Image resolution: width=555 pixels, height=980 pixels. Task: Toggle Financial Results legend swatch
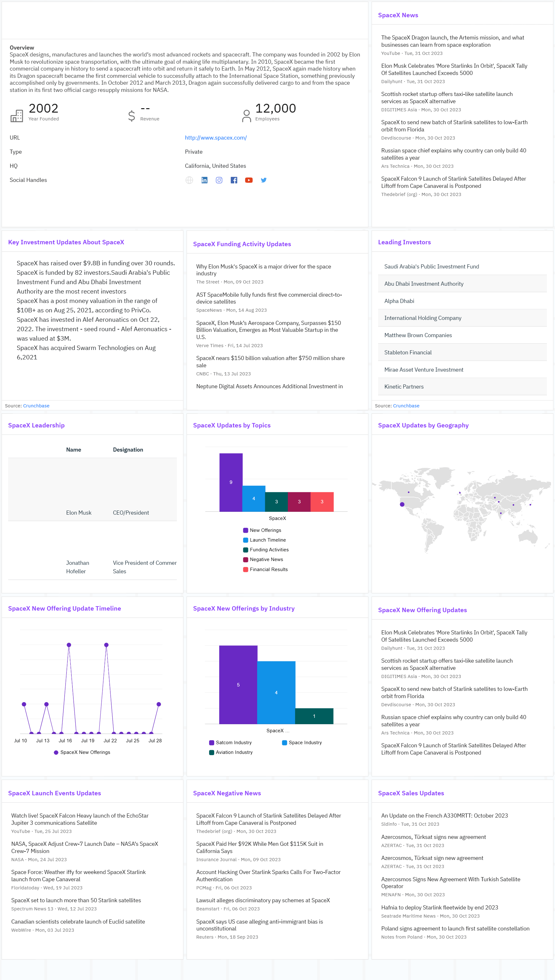coord(246,569)
